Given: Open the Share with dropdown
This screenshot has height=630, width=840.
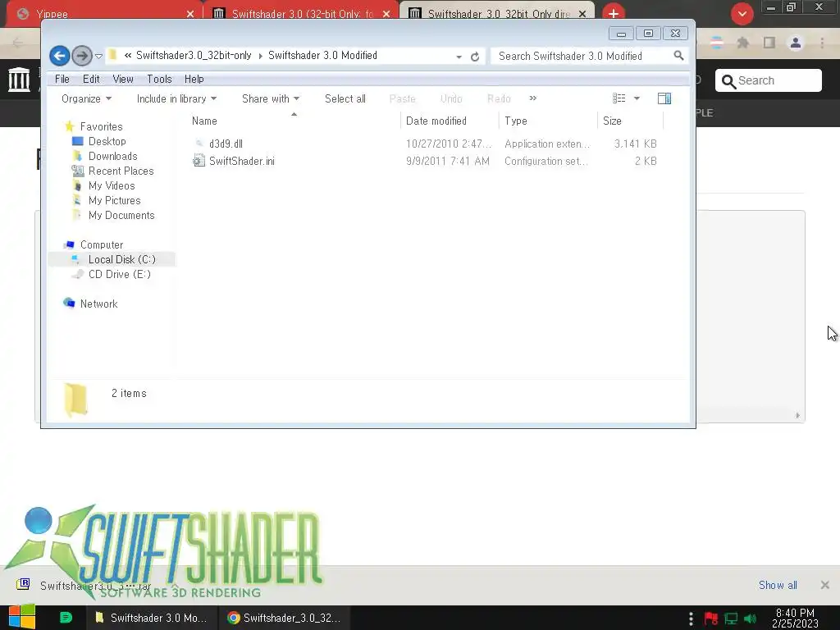Looking at the screenshot, I should tap(271, 98).
